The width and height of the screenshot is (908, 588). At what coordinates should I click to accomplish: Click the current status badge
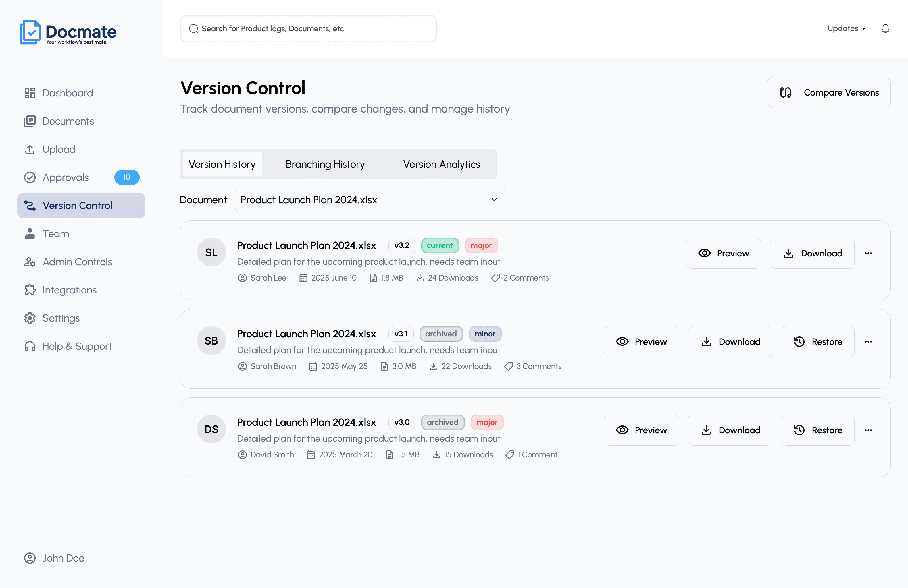tap(440, 245)
